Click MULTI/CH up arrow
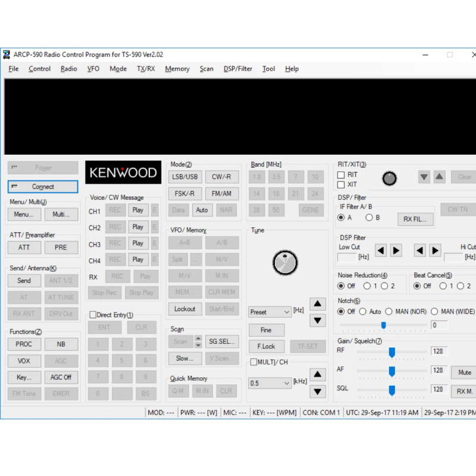 (318, 374)
